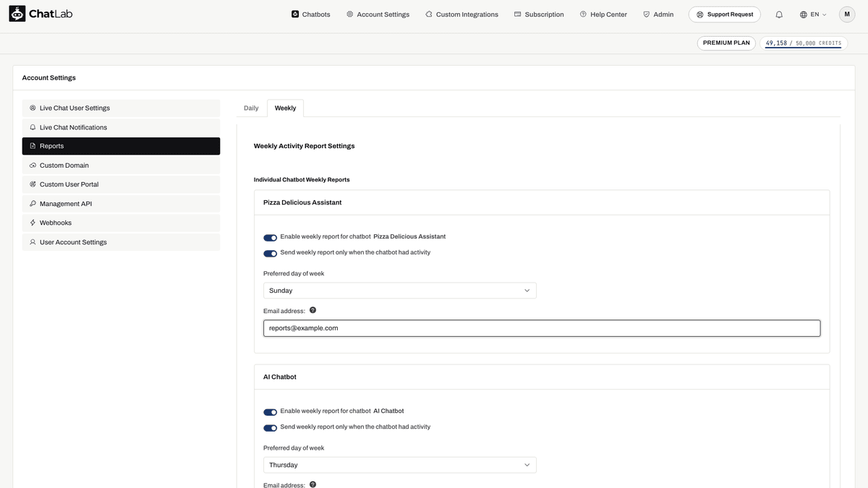Click the credits usage indicator

tap(804, 43)
